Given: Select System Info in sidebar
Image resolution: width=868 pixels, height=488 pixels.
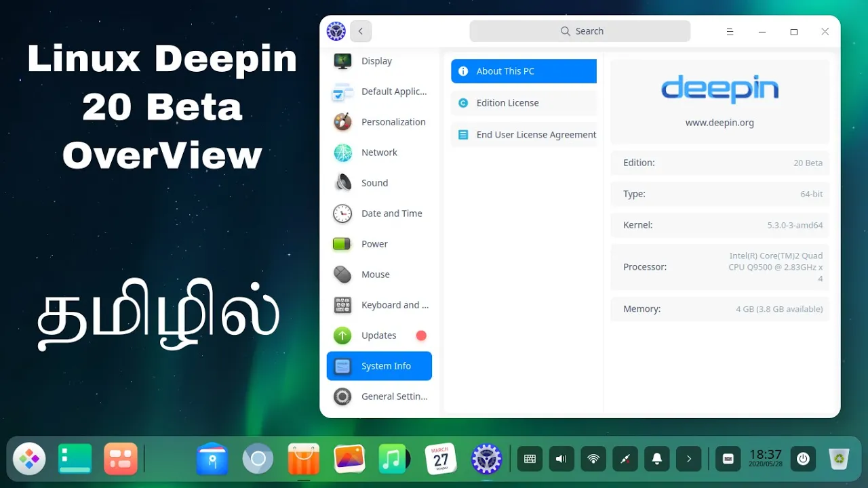Looking at the screenshot, I should [x=379, y=366].
